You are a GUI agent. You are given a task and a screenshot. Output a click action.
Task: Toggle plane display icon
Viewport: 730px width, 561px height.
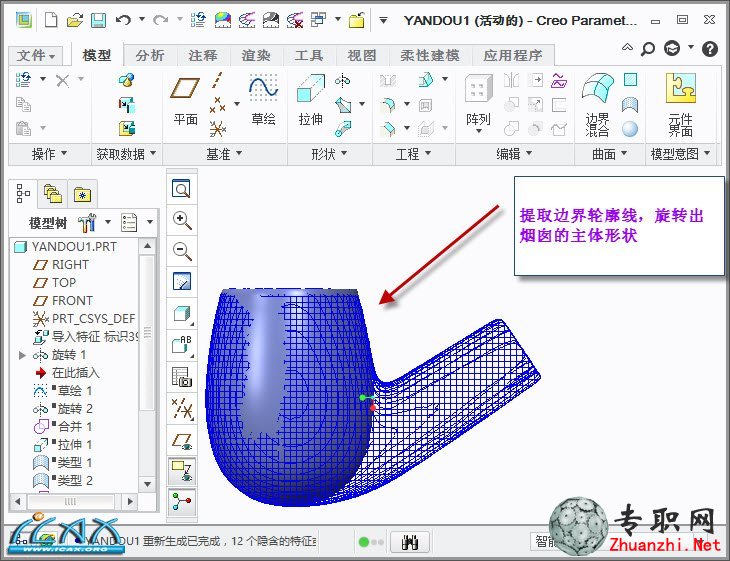(182, 441)
